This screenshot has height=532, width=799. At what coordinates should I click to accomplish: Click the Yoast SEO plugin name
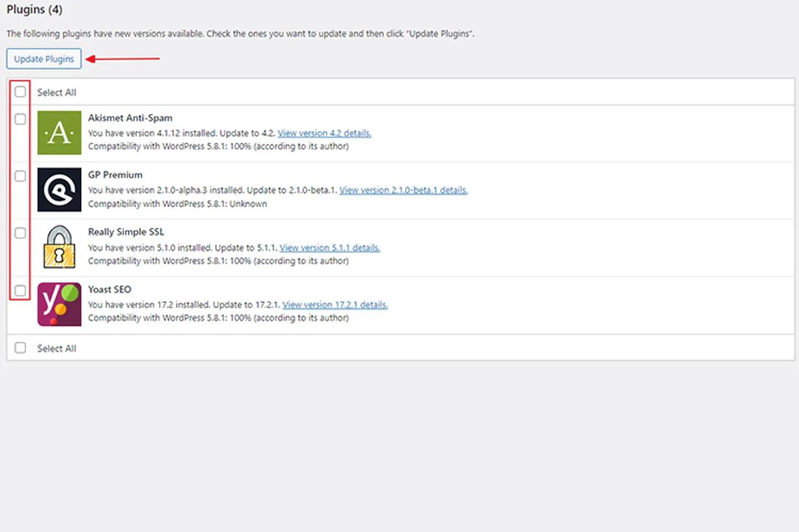[x=110, y=289]
